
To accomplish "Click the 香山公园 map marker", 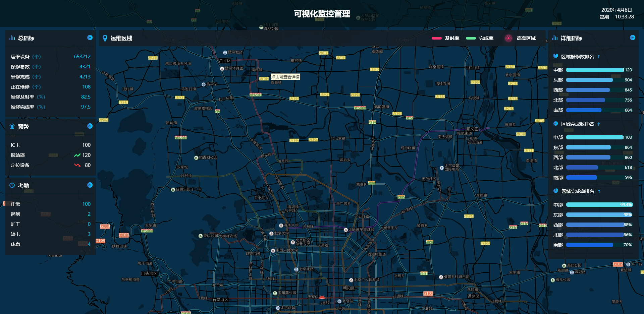I will pos(201,236).
